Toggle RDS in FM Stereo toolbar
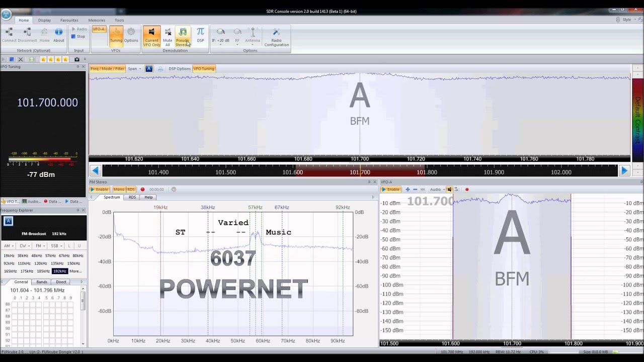644x362 pixels. (x=131, y=190)
